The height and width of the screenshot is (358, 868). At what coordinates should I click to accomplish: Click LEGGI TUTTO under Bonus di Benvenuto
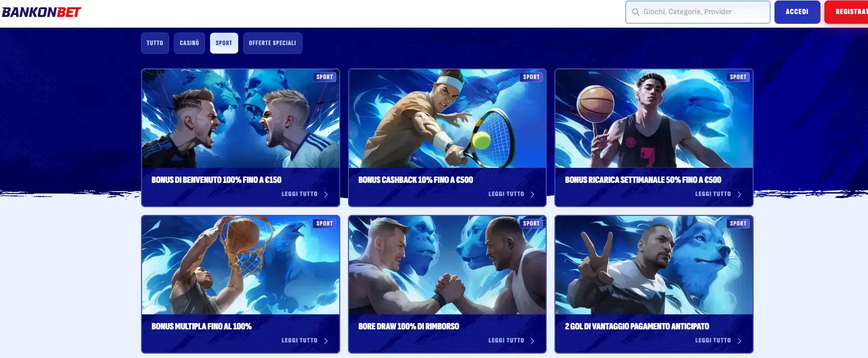[x=300, y=194]
